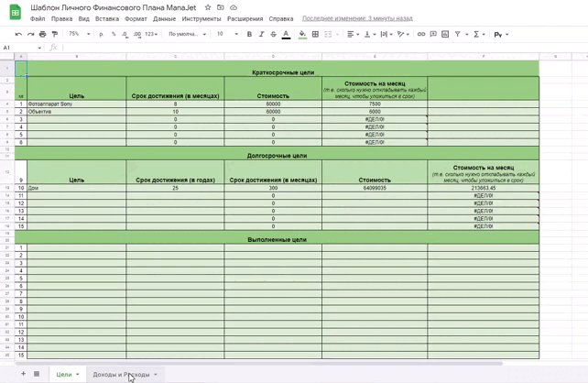This screenshot has height=383, width=588.
Task: Open zoom 75% dropdown
Action: pos(79,34)
